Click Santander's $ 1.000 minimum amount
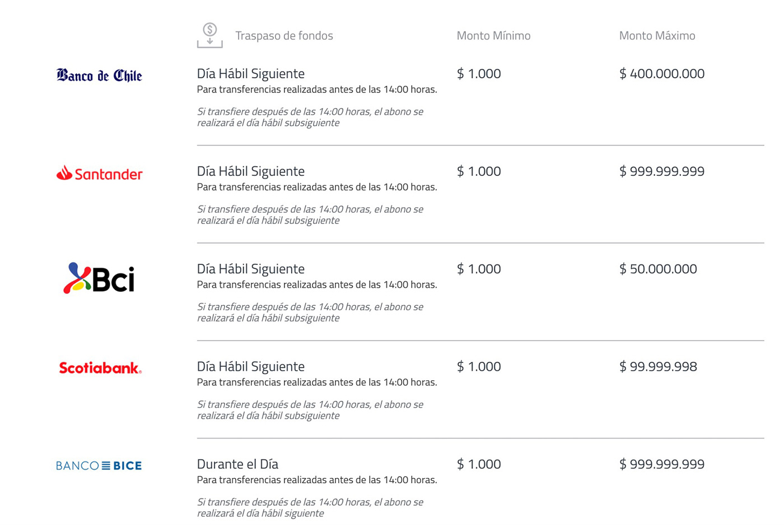Screen dimensions: 784x532 point(479,171)
